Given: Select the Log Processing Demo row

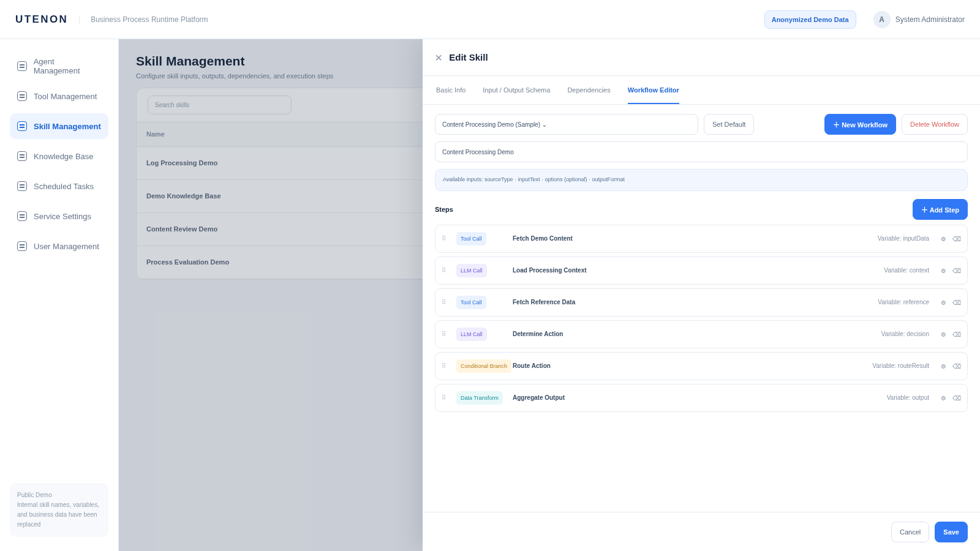Looking at the screenshot, I should tap(279, 163).
